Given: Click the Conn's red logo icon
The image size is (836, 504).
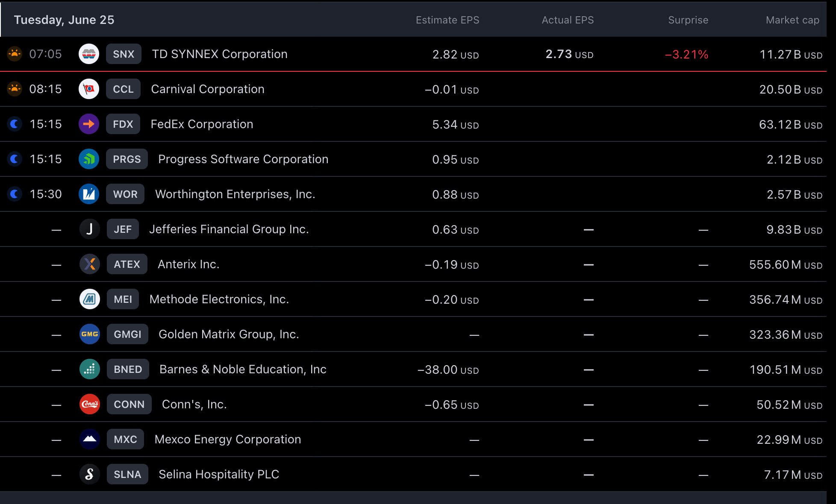Looking at the screenshot, I should tap(90, 404).
